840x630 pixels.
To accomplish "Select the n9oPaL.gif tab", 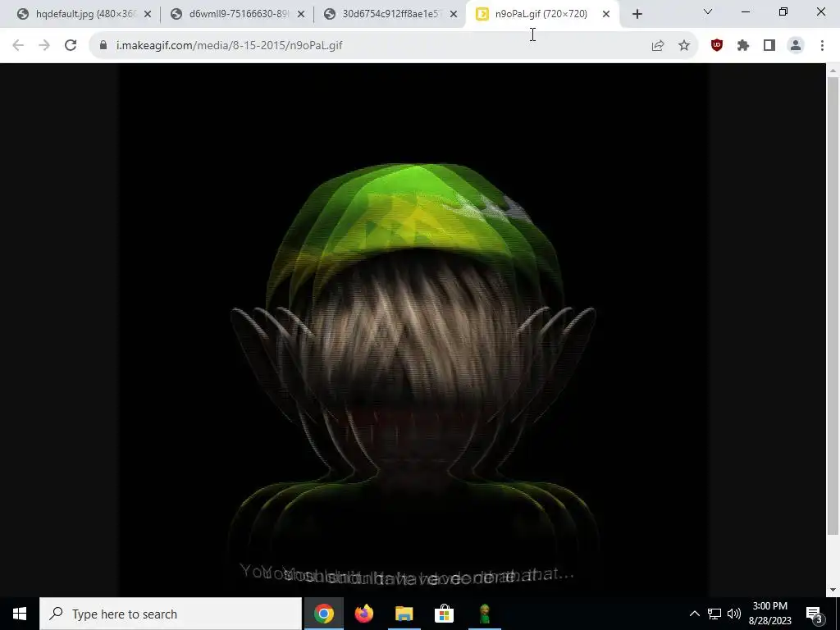I will [541, 14].
